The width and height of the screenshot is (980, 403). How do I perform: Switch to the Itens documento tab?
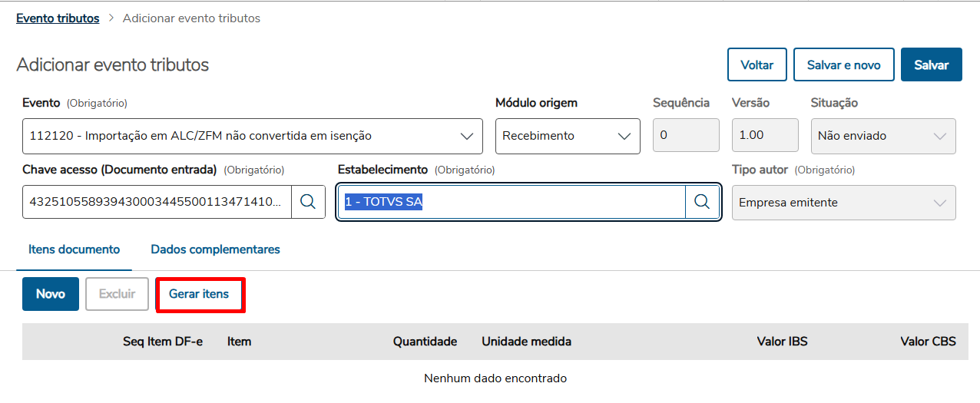click(x=74, y=249)
